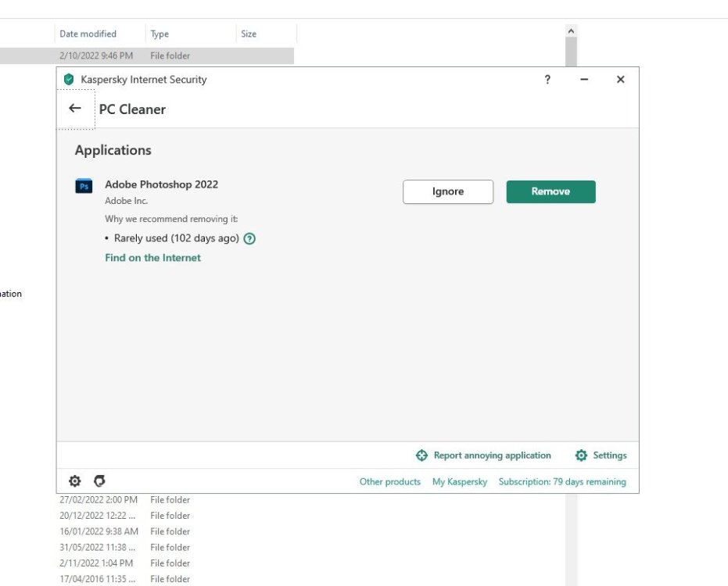Click the gear icon beside Settings link

[x=581, y=456]
